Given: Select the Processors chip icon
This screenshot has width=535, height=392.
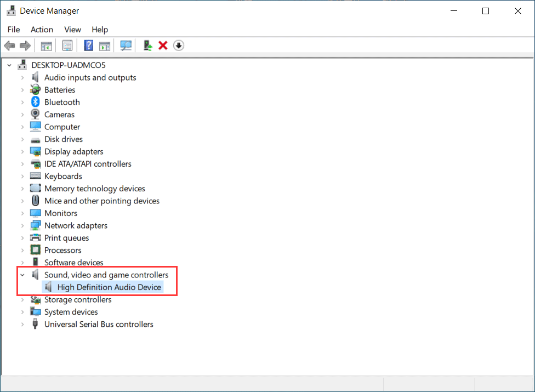Looking at the screenshot, I should pos(36,250).
